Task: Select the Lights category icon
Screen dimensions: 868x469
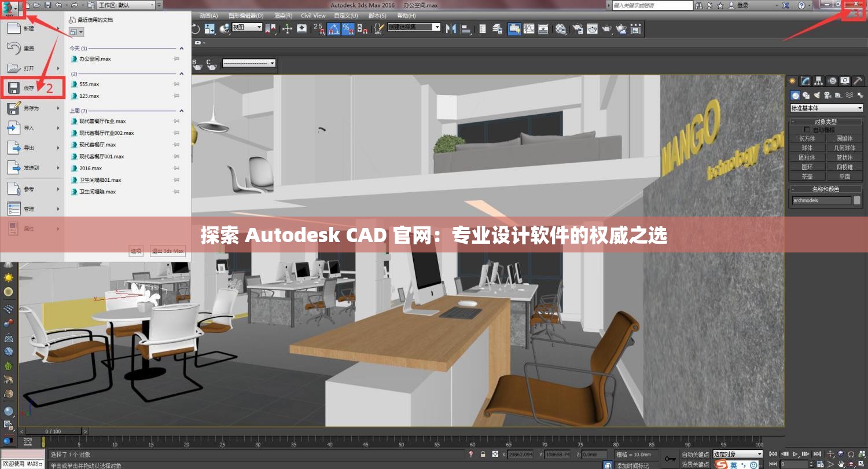Action: [816, 95]
